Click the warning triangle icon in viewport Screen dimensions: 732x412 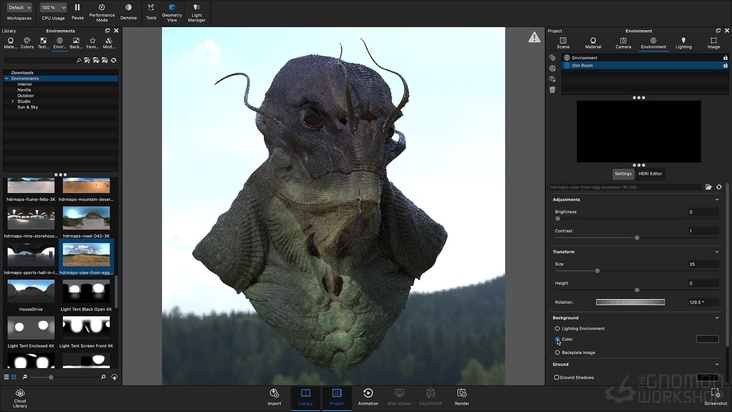[534, 37]
